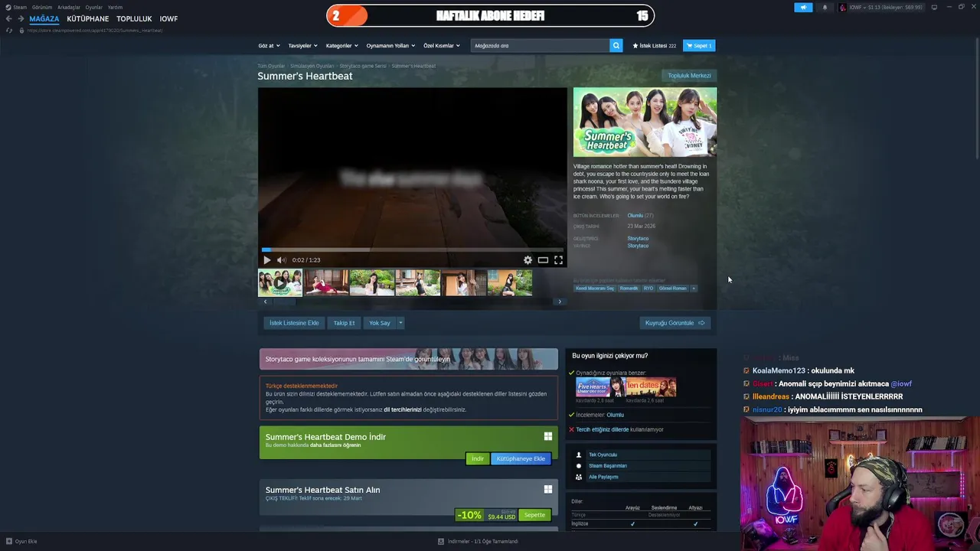The width and height of the screenshot is (980, 551).
Task: Open Topluluk Merkezi
Action: (x=689, y=75)
